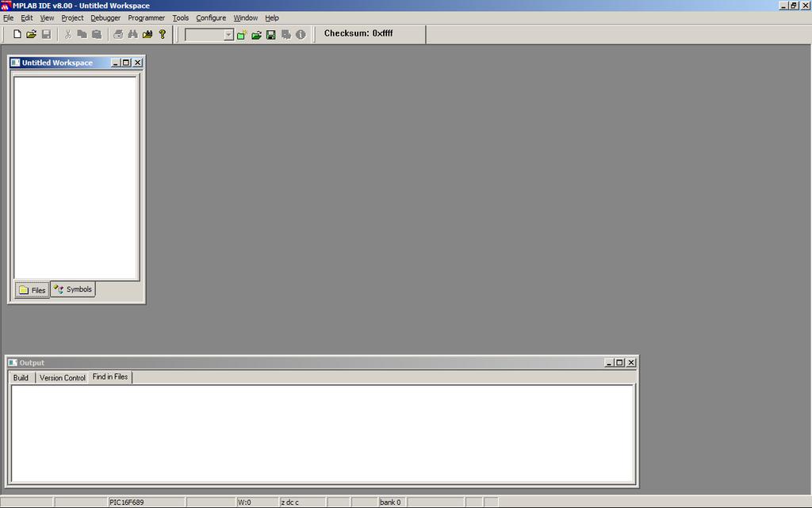
Task: Click the Output window title icon
Action: click(13, 363)
